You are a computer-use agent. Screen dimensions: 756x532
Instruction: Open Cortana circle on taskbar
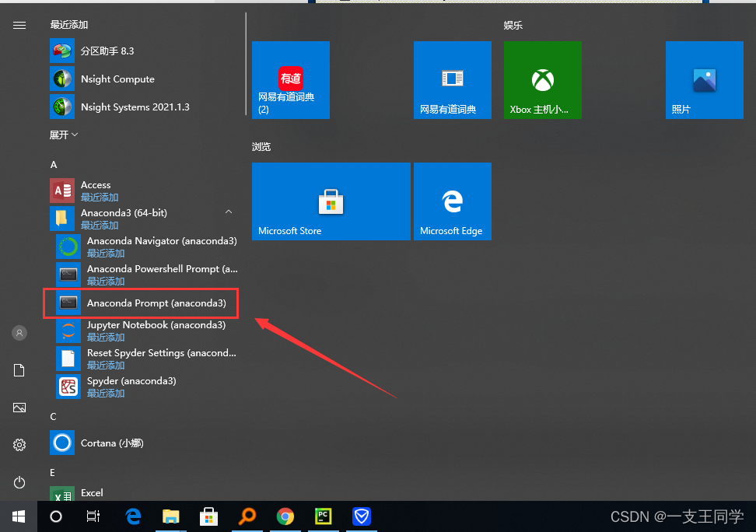(x=56, y=516)
